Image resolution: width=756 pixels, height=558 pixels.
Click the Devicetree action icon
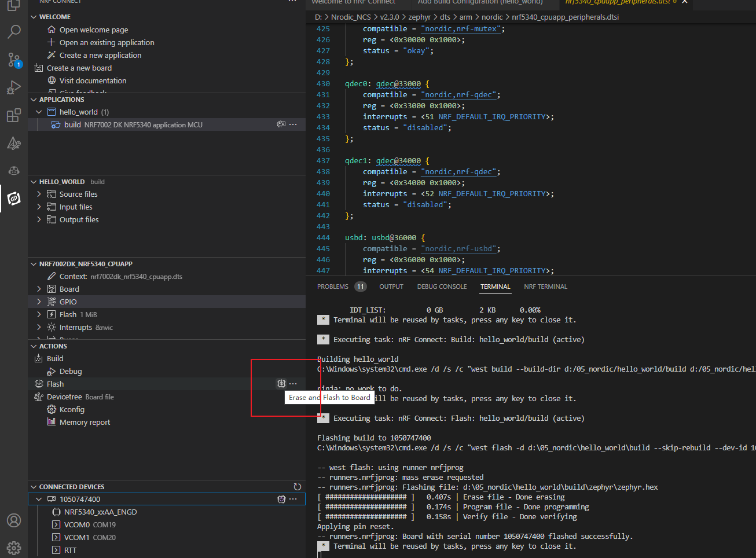39,397
